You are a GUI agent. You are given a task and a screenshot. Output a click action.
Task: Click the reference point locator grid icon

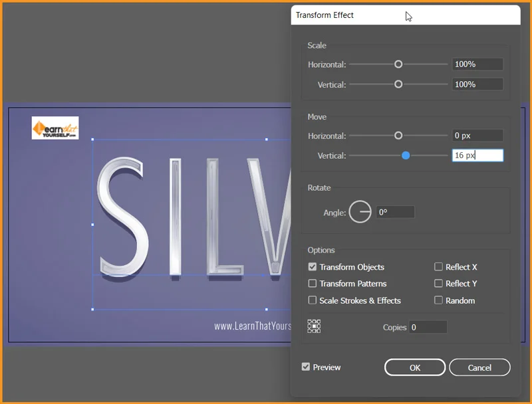coord(314,326)
